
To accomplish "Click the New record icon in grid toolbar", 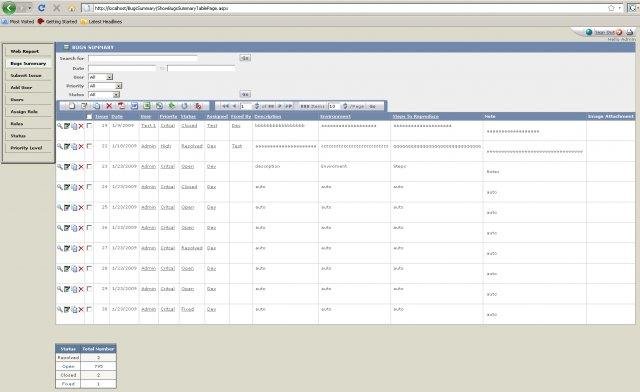I will pyautogui.click(x=72, y=106).
